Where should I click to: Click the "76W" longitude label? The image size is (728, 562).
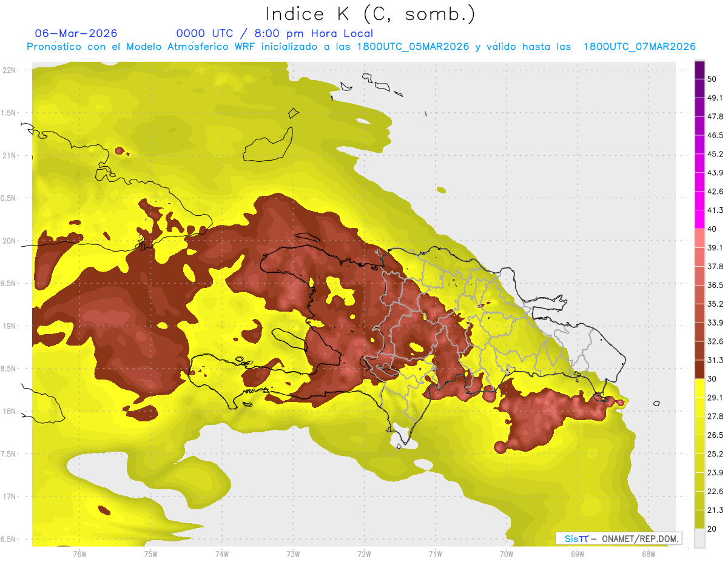(x=79, y=554)
